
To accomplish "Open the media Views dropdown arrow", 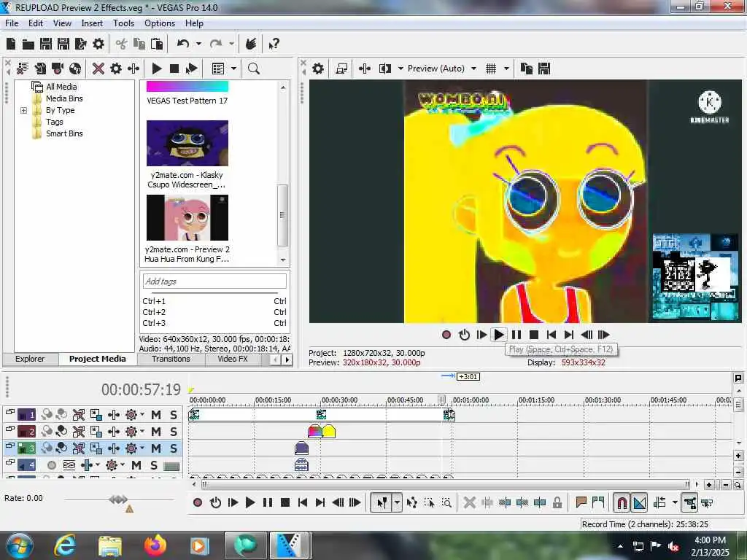I will pyautogui.click(x=233, y=69).
